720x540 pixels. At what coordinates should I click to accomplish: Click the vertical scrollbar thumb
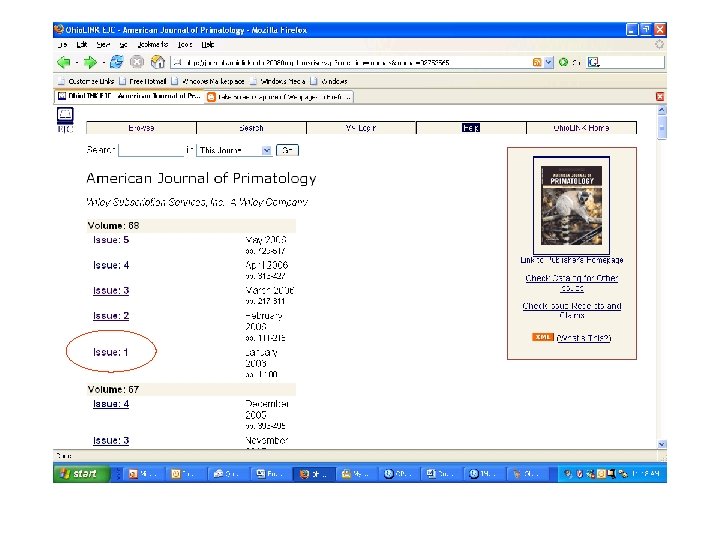[662, 127]
